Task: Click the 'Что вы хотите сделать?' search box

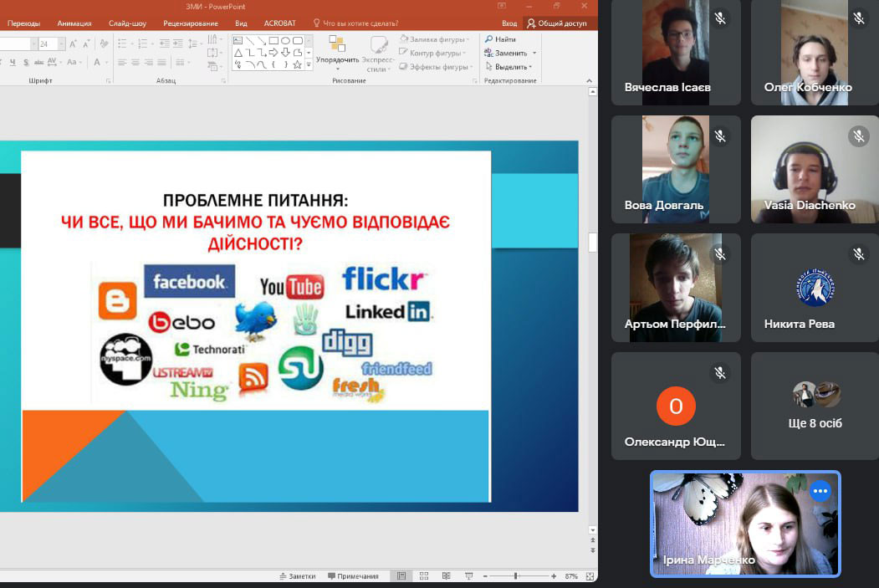Action: tap(355, 23)
